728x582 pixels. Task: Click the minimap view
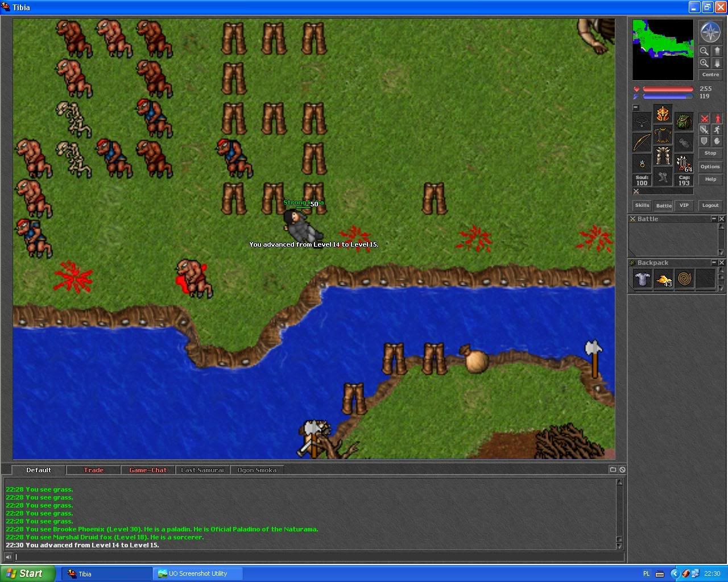click(x=663, y=50)
